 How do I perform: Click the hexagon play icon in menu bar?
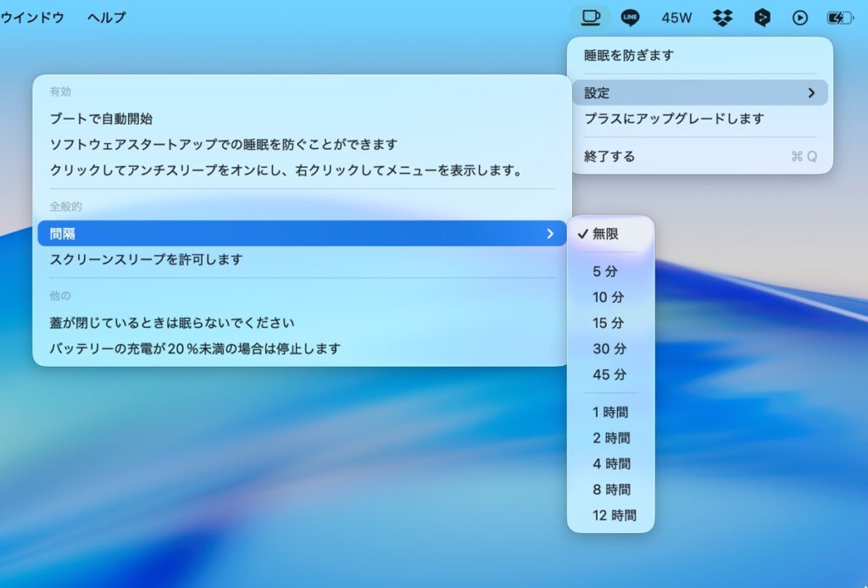pyautogui.click(x=762, y=17)
